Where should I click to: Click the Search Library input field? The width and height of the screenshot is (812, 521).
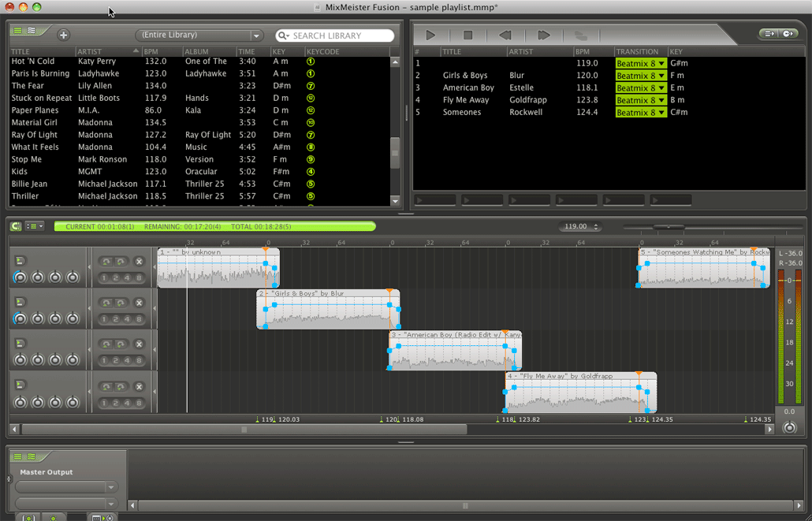point(341,35)
